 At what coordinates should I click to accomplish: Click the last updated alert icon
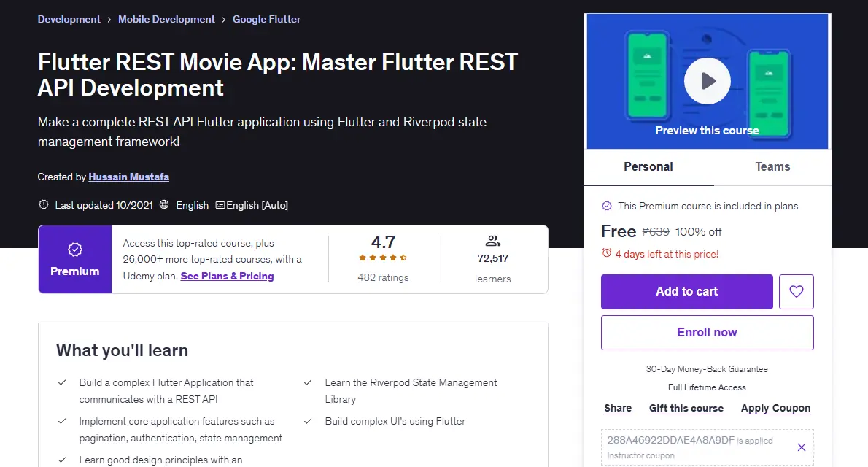44,204
